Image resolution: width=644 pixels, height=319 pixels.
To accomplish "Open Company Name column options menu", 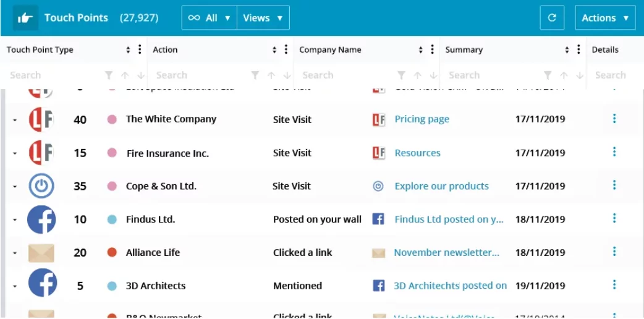I will tap(432, 49).
